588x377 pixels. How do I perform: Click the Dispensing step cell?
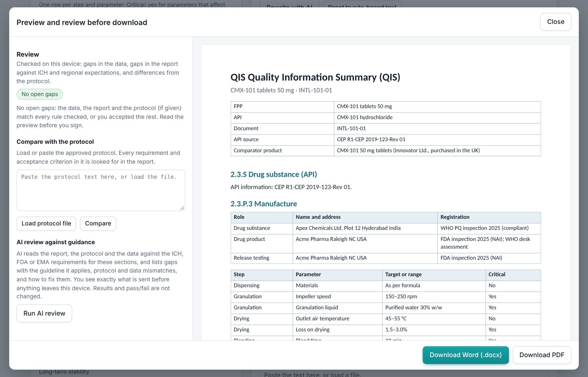(262, 286)
